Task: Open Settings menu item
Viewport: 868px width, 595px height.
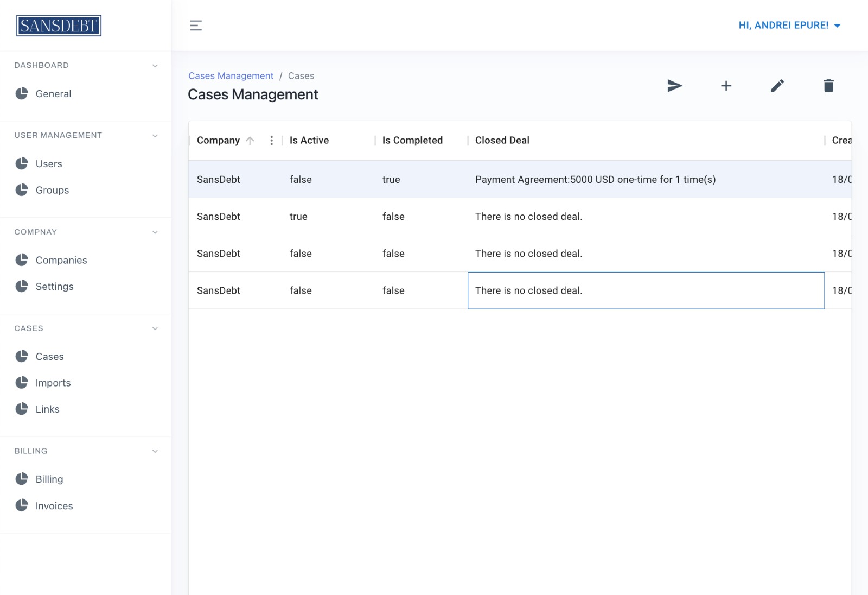Action: [54, 287]
